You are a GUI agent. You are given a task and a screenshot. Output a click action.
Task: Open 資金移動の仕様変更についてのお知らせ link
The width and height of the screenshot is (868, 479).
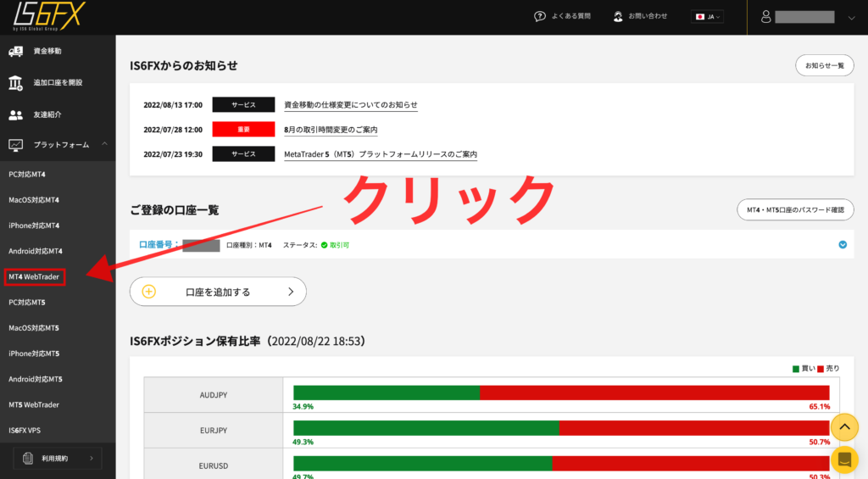pyautogui.click(x=350, y=104)
